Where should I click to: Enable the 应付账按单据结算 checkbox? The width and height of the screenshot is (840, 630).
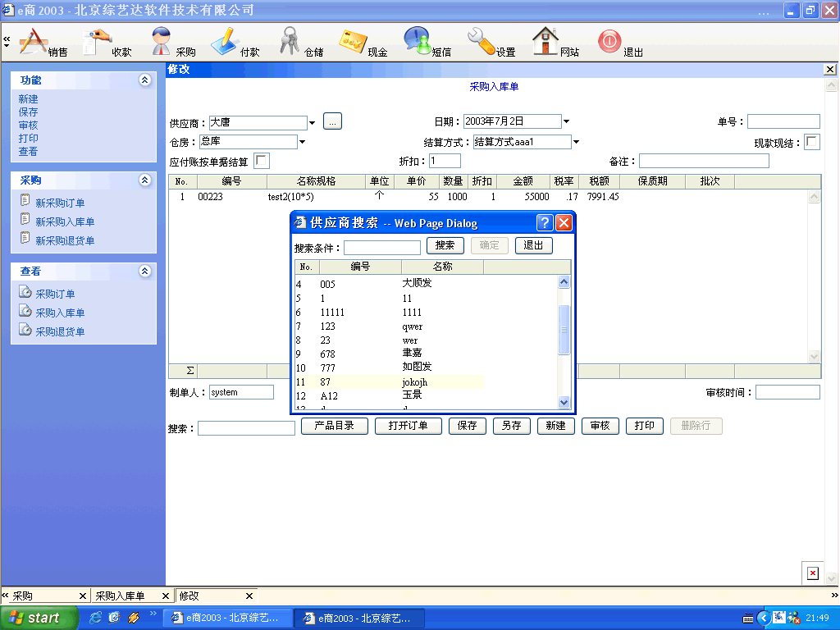[261, 162]
